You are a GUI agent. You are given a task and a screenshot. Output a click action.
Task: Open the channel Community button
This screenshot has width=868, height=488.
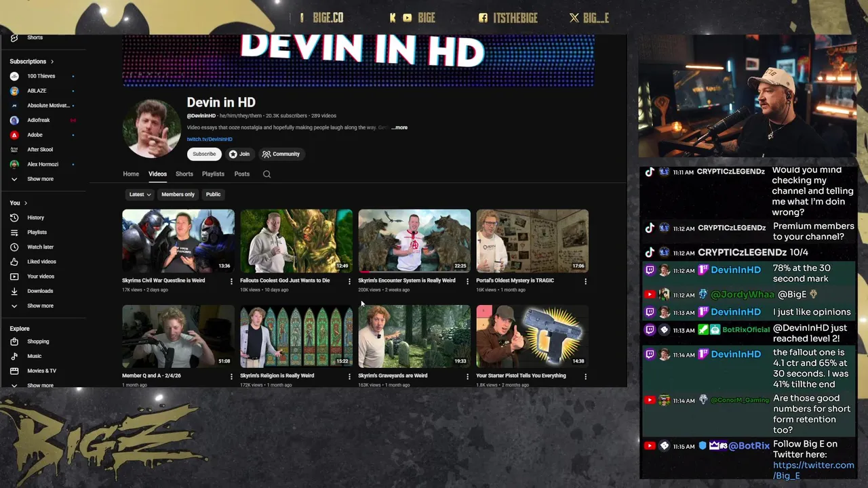tap(281, 154)
